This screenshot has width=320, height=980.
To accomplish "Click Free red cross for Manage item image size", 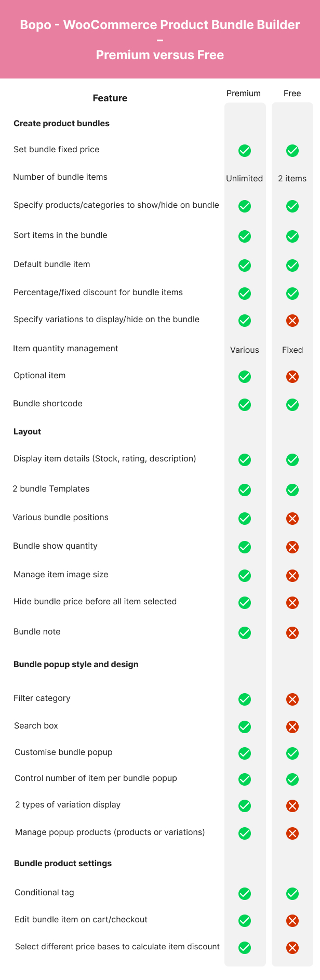I will click(x=292, y=576).
